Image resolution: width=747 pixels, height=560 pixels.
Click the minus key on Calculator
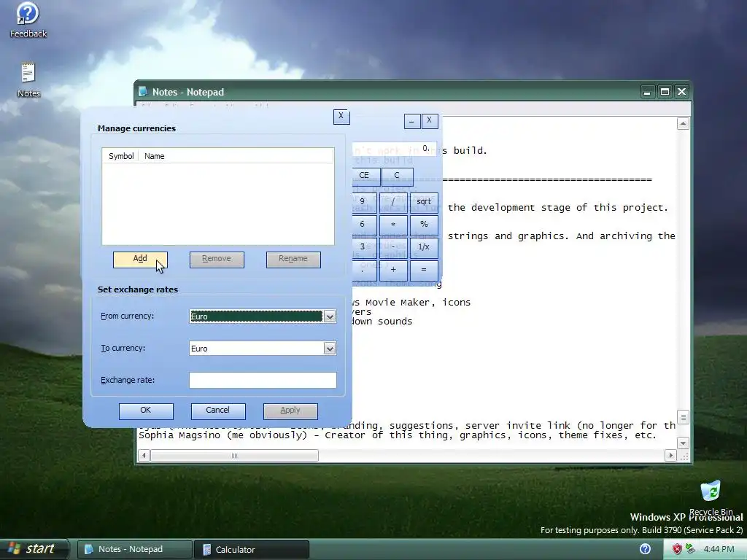coord(393,247)
